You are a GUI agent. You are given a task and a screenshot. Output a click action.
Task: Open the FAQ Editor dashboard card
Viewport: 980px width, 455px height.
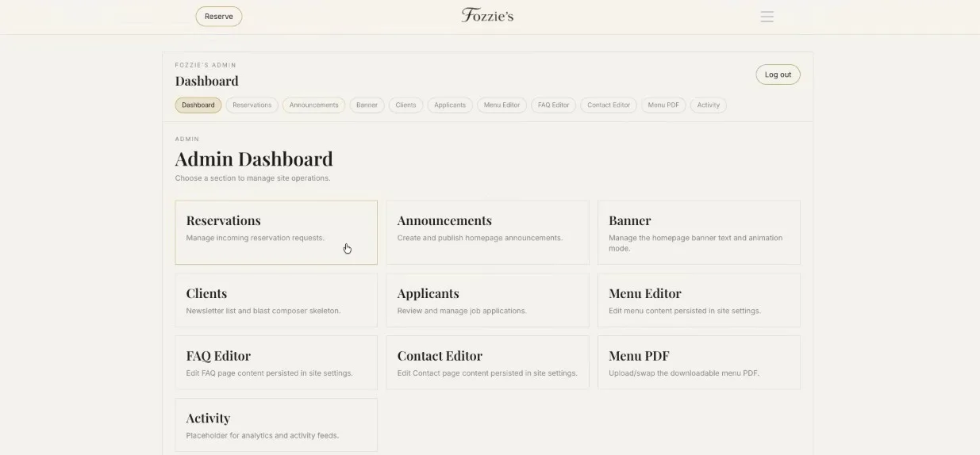(276, 362)
